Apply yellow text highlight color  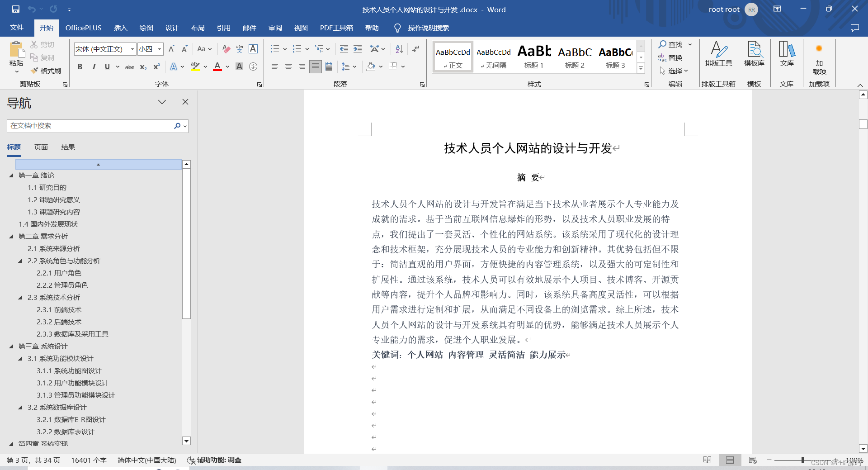point(195,67)
